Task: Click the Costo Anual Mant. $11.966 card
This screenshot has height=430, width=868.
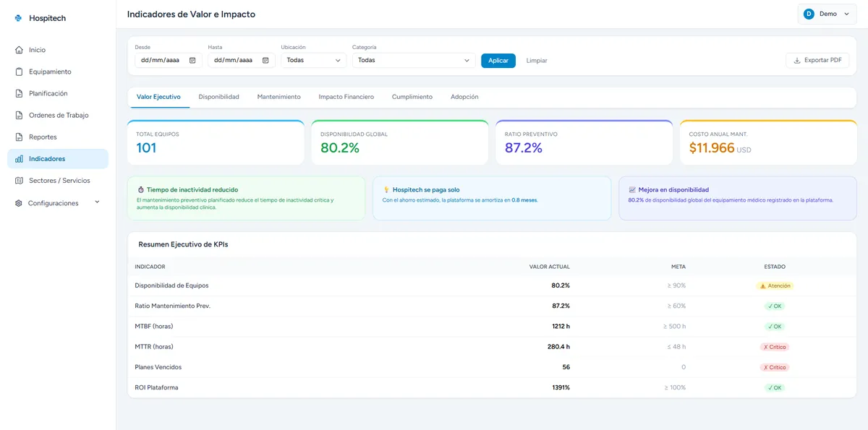Action: coord(768,142)
